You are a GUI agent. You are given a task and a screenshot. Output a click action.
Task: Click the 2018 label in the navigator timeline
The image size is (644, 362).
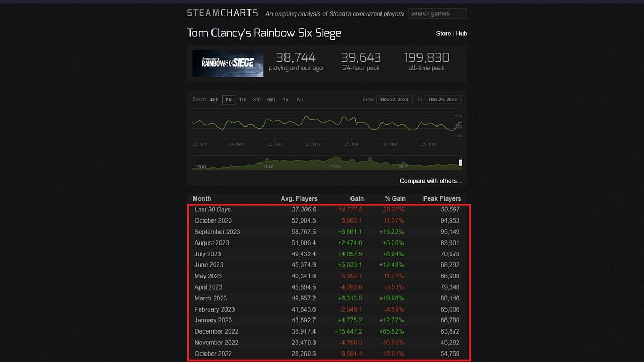268,167
